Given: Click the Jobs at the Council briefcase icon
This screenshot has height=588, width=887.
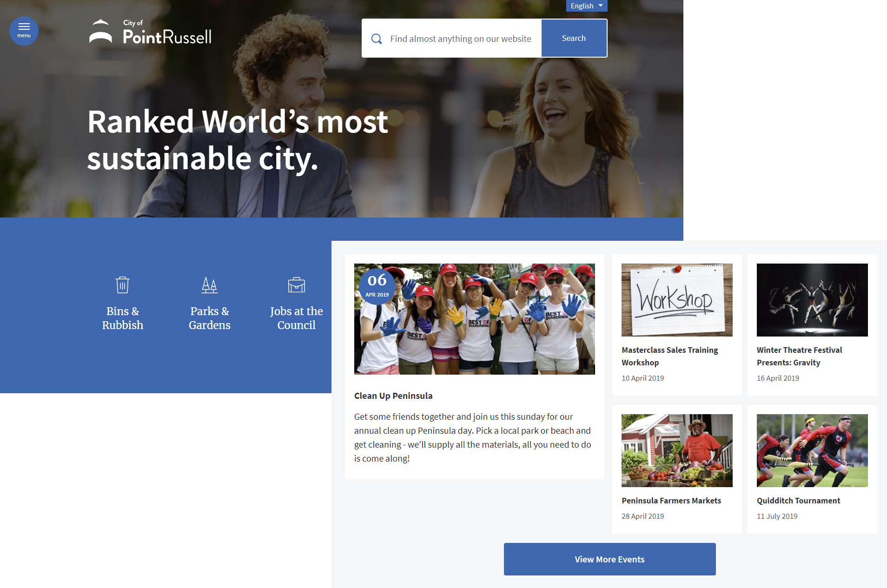Looking at the screenshot, I should pos(296,285).
